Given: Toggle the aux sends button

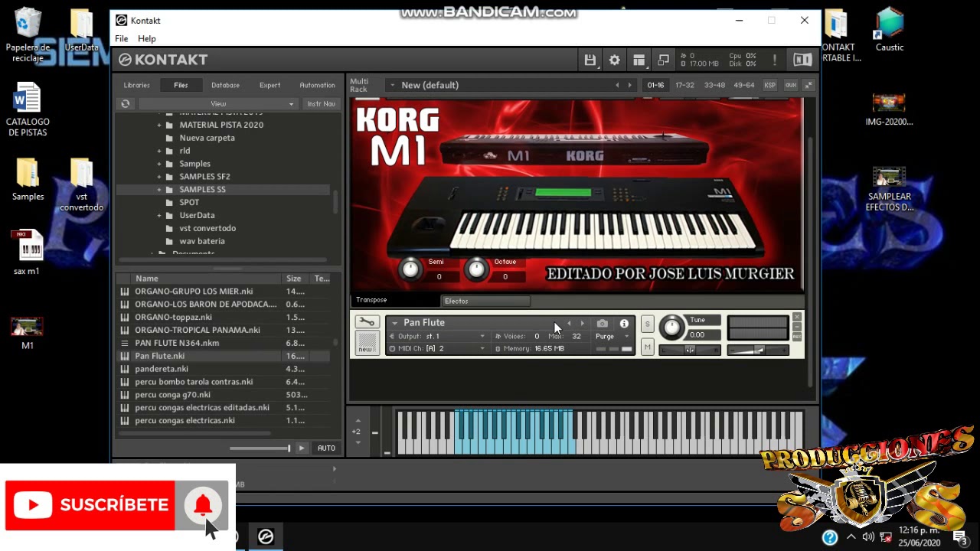Looking at the screenshot, I should 790,85.
